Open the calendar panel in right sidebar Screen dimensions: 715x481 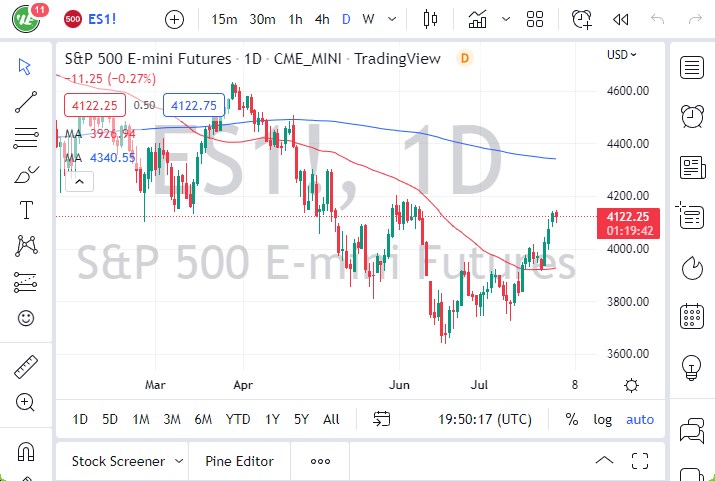click(x=691, y=318)
